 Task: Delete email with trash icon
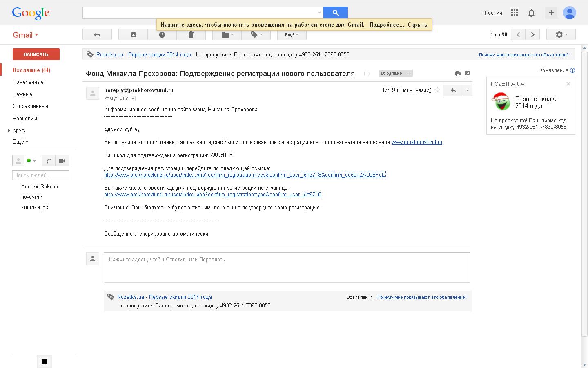191,35
